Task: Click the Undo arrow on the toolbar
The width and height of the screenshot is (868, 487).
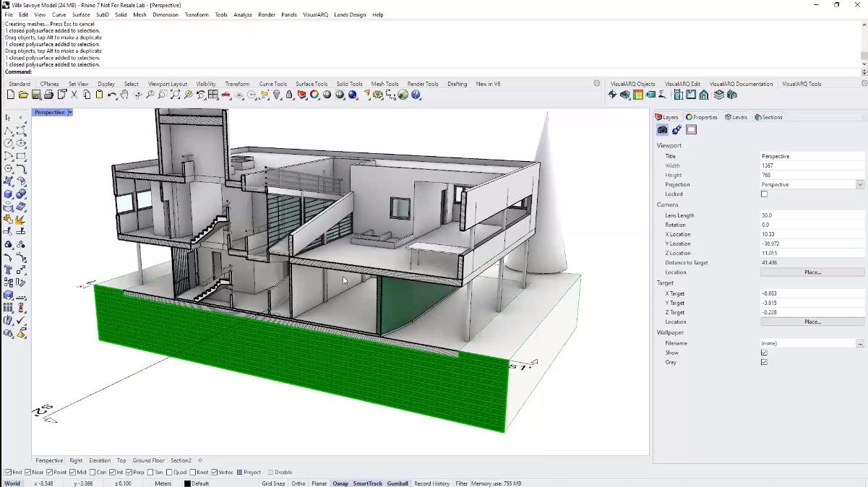Action: tap(112, 94)
